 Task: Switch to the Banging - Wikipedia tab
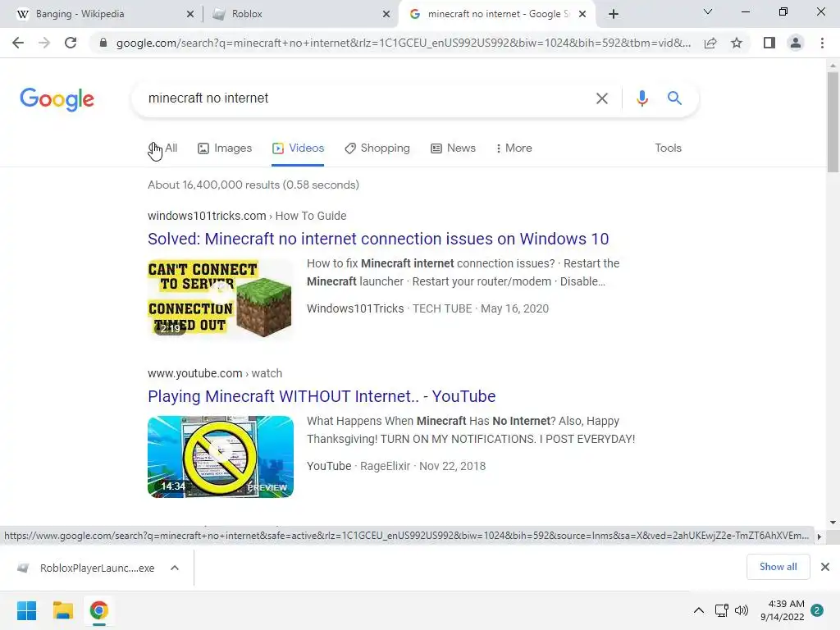[102, 14]
